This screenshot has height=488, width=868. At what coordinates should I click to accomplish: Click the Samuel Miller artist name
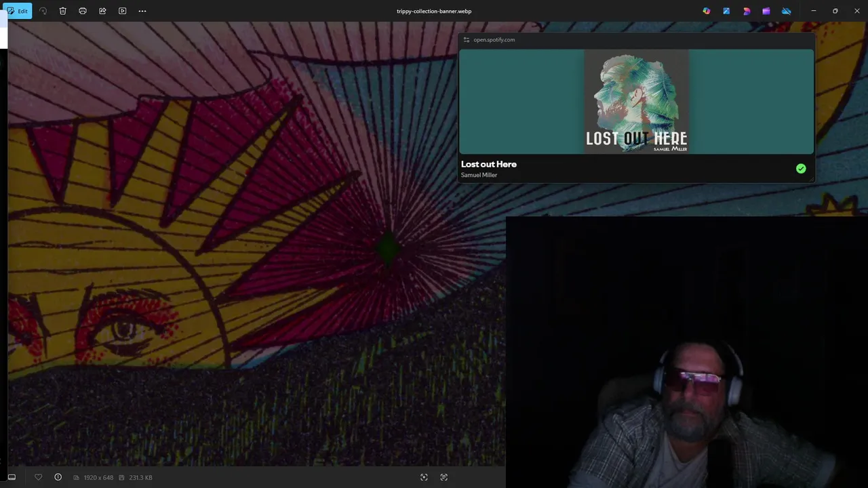point(479,175)
